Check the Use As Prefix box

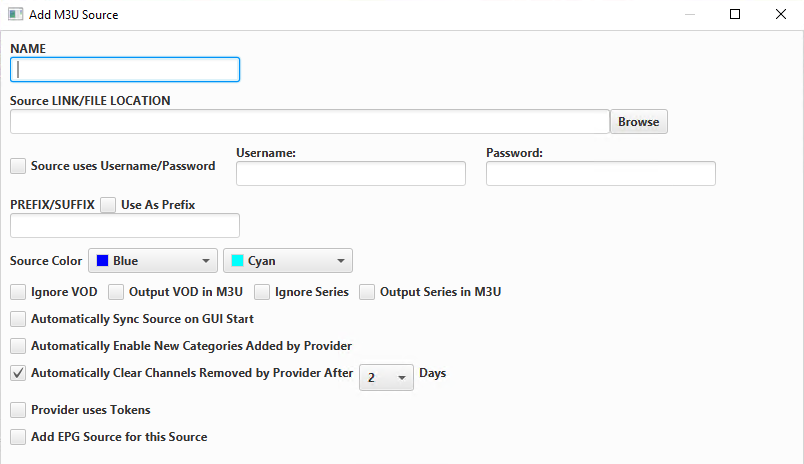coord(108,205)
